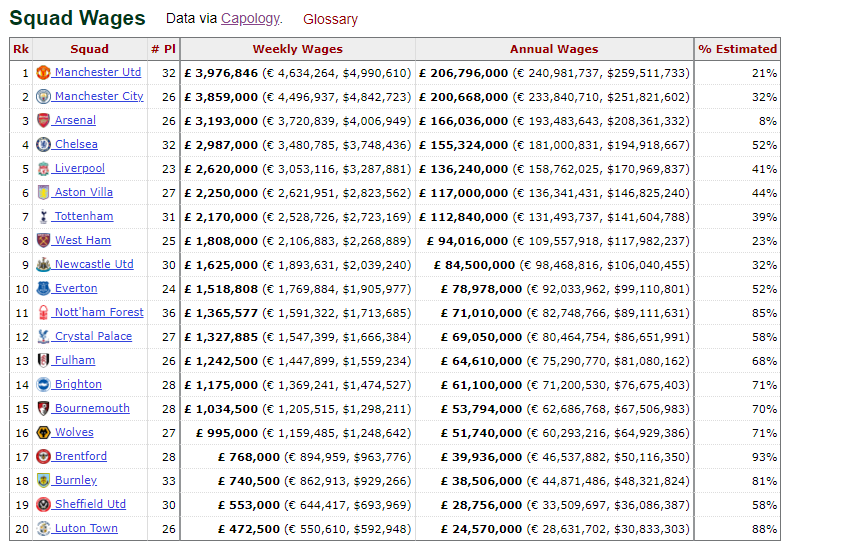Click the Wolves club crest icon
Image resolution: width=842 pixels, height=542 pixels.
pos(43,432)
